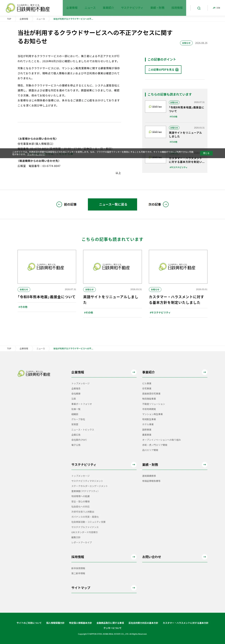225x644 pixels.
Task: Open the クッキーについて link in cookie banner
Action: click(36, 154)
